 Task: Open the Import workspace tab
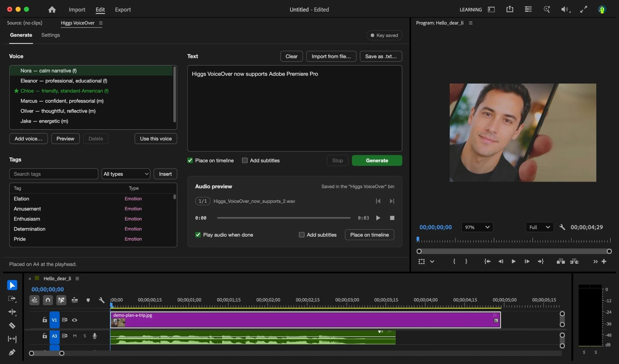pyautogui.click(x=77, y=10)
